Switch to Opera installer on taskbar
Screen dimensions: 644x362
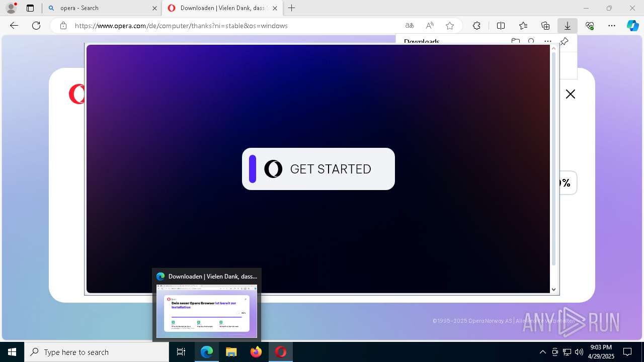click(x=281, y=352)
